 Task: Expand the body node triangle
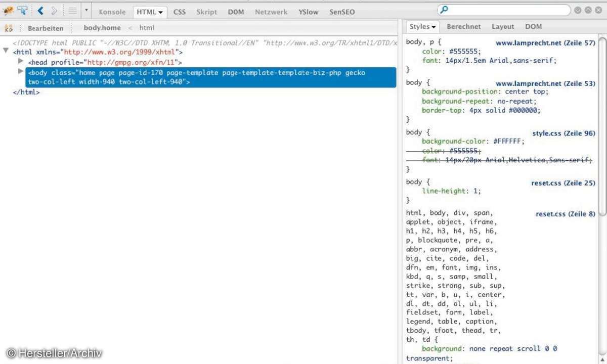(21, 72)
